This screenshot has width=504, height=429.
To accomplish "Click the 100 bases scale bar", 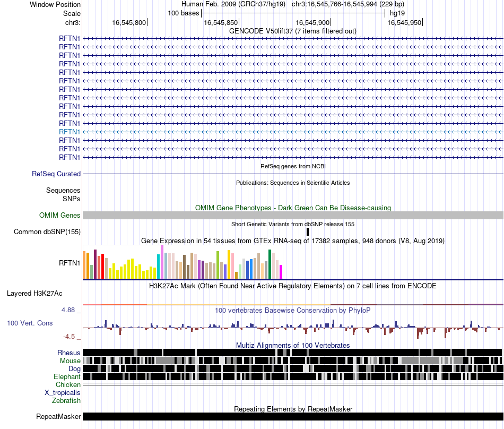I will (293, 13).
